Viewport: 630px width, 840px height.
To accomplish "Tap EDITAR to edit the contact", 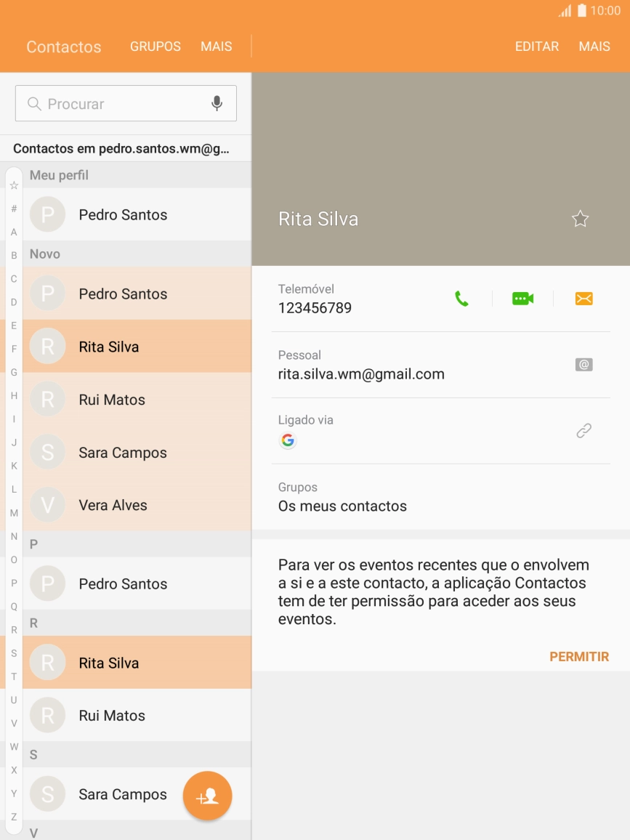I will pyautogui.click(x=537, y=47).
